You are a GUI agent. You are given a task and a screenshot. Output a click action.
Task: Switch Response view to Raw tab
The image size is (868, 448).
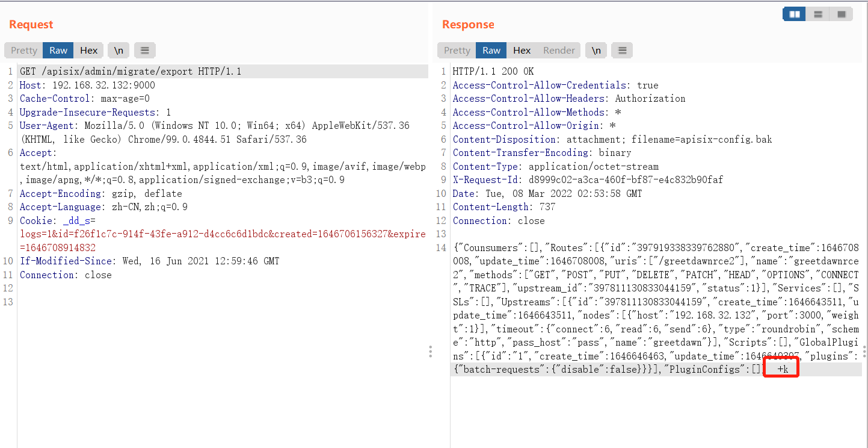(491, 51)
